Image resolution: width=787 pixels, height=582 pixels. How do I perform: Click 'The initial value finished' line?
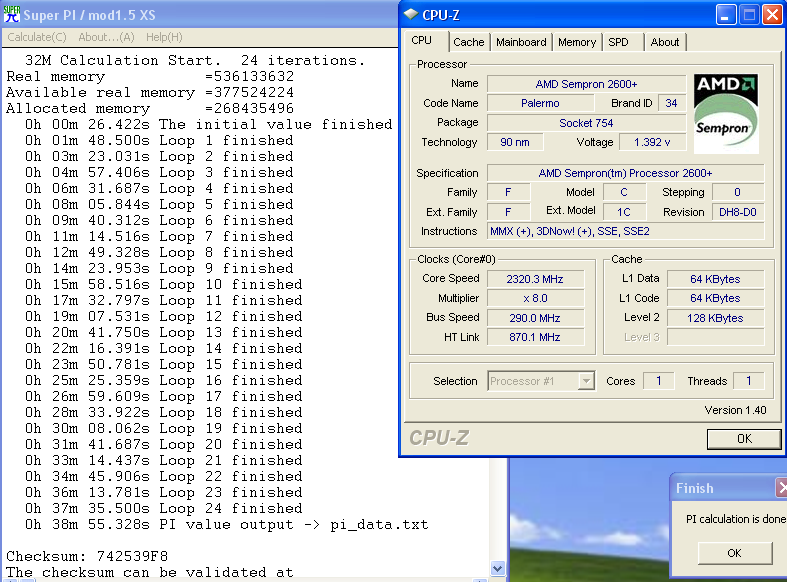pyautogui.click(x=209, y=124)
